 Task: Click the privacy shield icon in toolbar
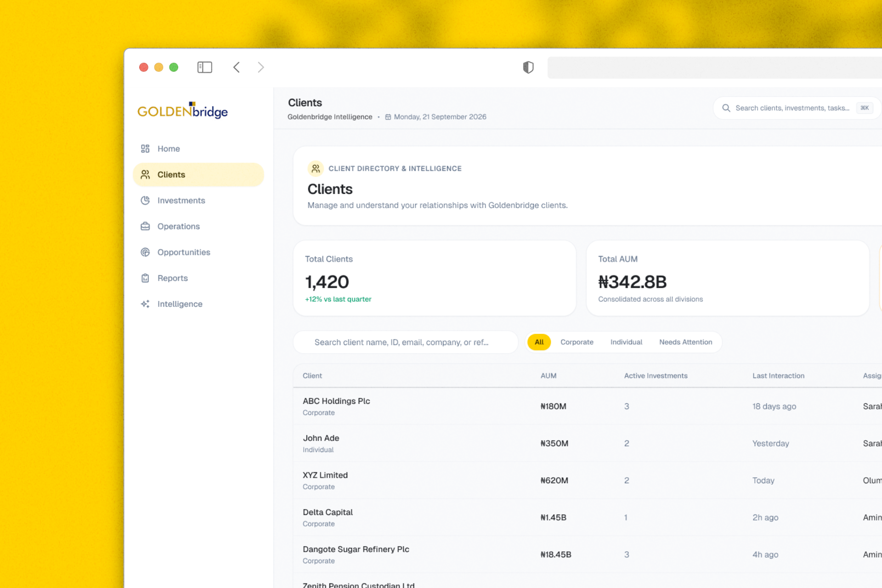(528, 68)
